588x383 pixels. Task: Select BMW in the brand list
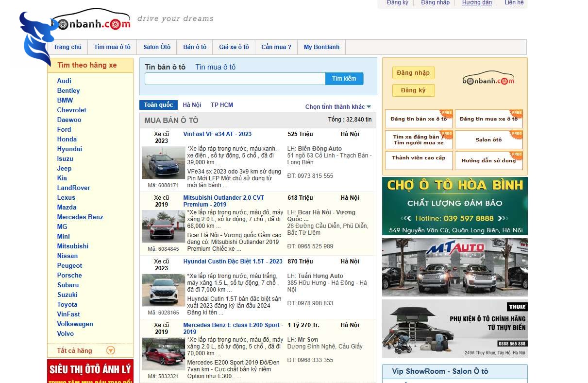65,100
